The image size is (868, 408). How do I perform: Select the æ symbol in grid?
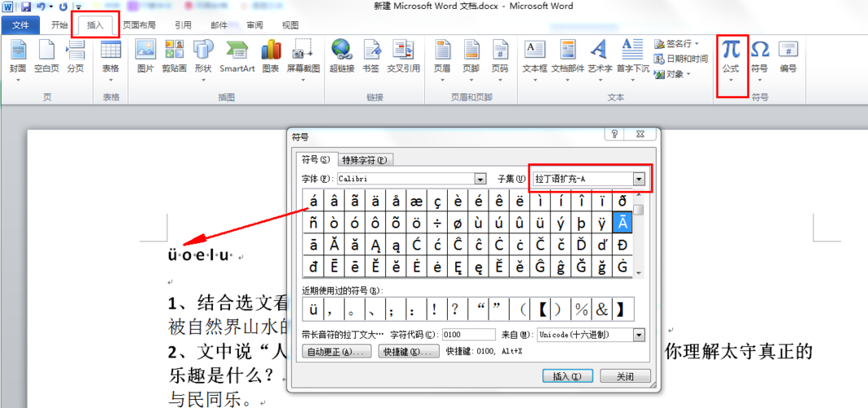pyautogui.click(x=416, y=202)
